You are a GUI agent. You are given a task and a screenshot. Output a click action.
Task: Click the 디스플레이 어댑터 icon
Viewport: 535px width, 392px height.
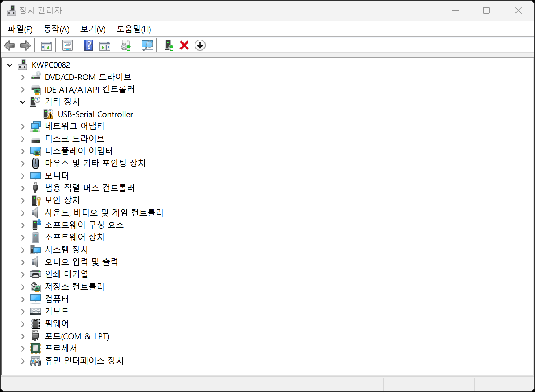[x=36, y=151]
